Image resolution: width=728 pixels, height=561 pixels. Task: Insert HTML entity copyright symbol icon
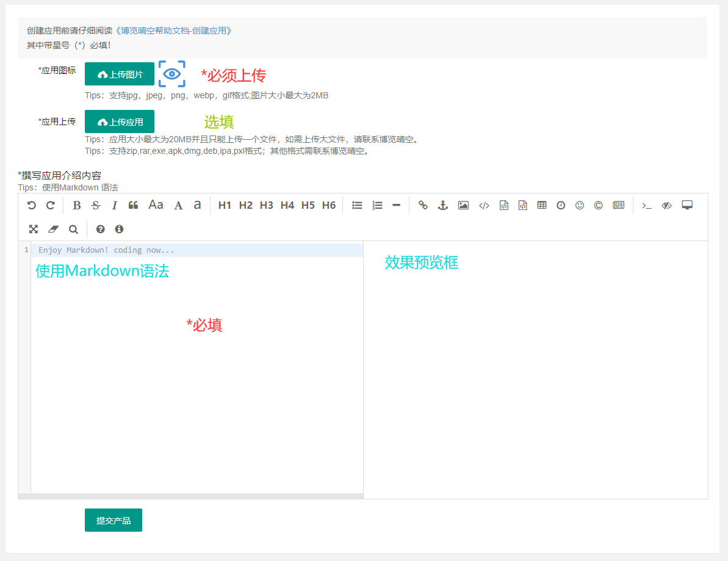(x=599, y=205)
